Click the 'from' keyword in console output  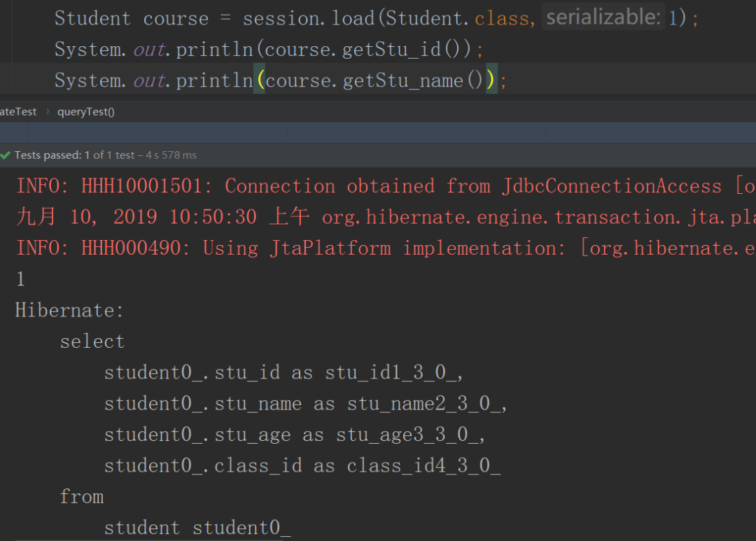81,497
